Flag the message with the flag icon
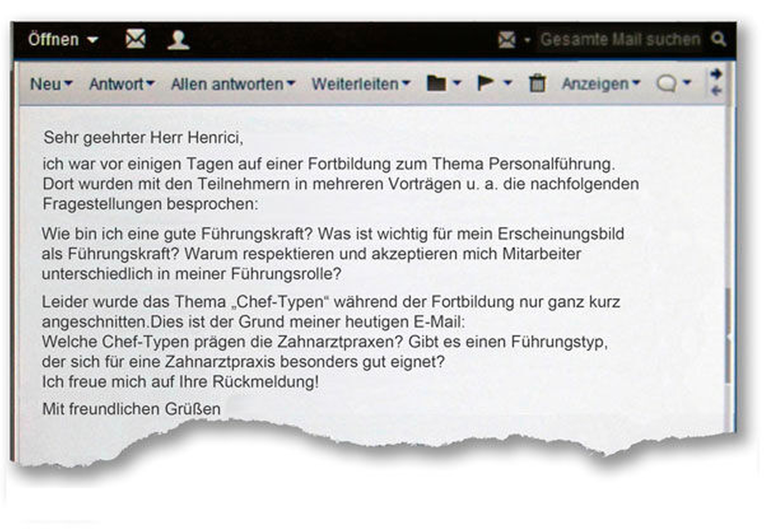Viewport: 764px width, 532px height. tap(485, 83)
